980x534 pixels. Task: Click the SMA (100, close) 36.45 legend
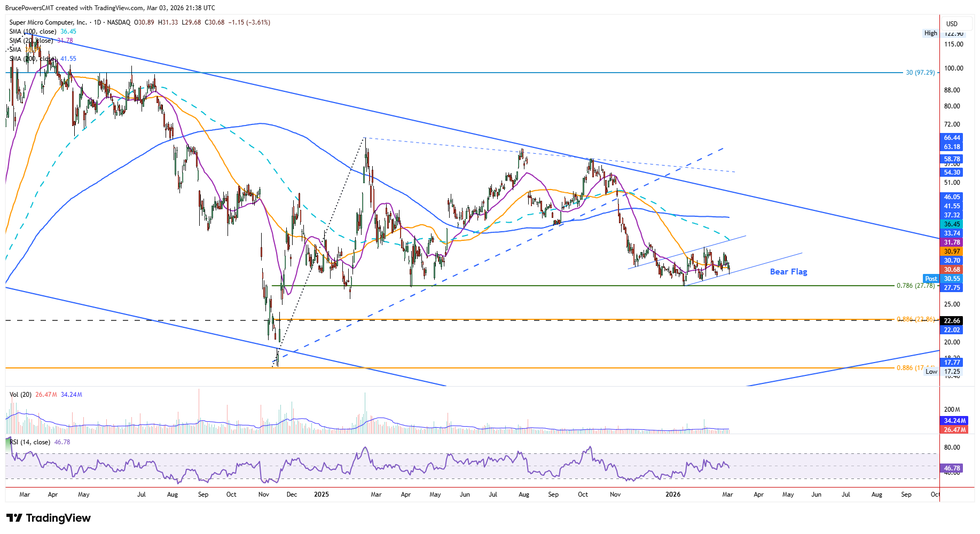pos(43,32)
